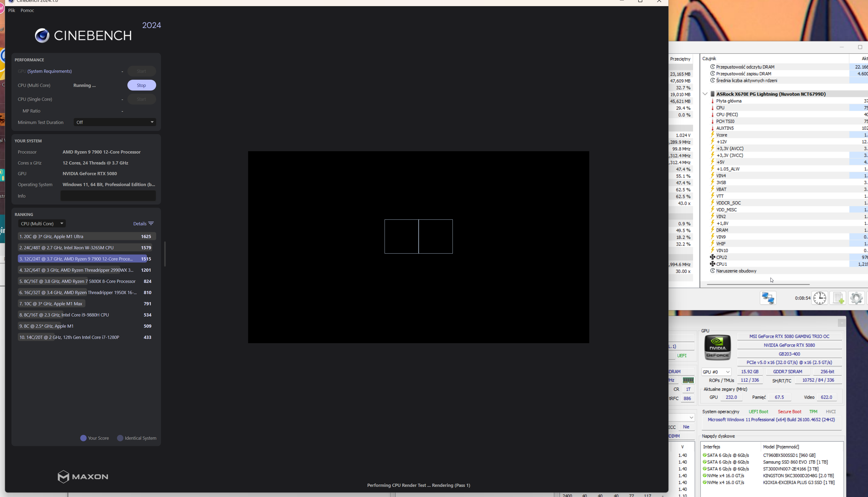Open the Pomoc menu
The width and height of the screenshot is (868, 497).
[x=27, y=11]
